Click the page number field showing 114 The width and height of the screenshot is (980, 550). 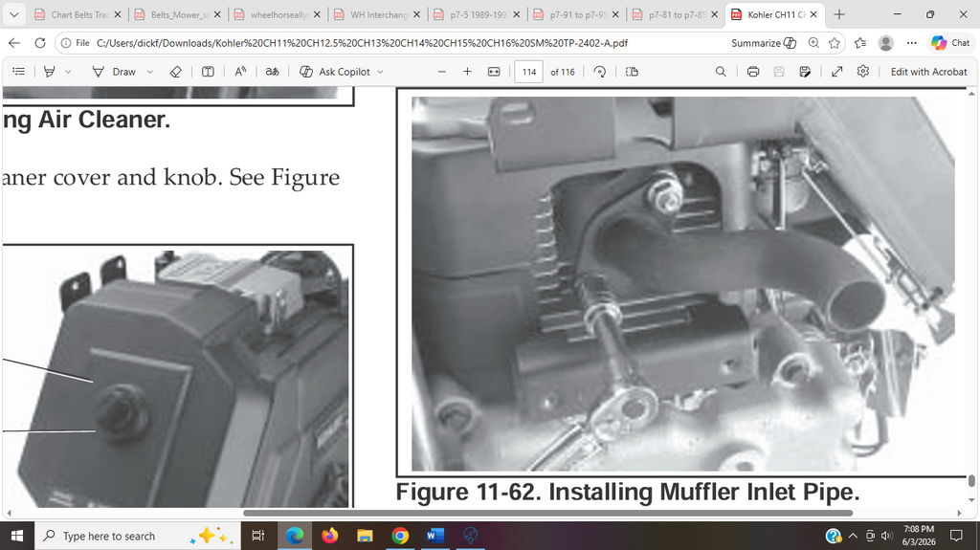(528, 72)
